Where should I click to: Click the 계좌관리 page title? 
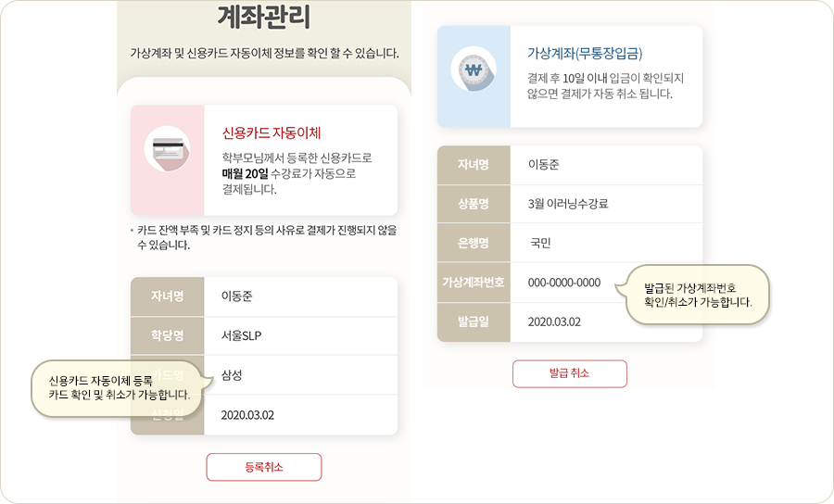click(264, 16)
